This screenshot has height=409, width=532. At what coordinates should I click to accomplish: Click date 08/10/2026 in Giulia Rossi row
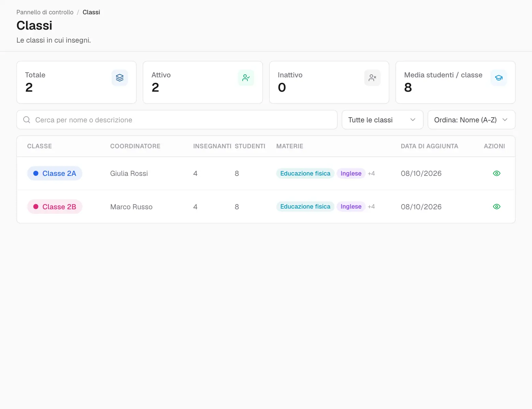coord(421,173)
